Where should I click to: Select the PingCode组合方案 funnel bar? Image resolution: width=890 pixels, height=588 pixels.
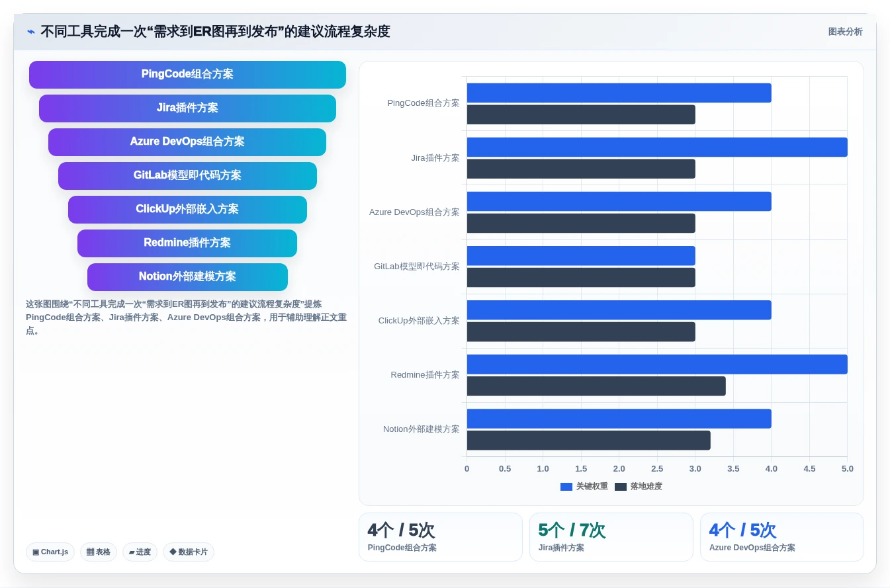click(187, 74)
